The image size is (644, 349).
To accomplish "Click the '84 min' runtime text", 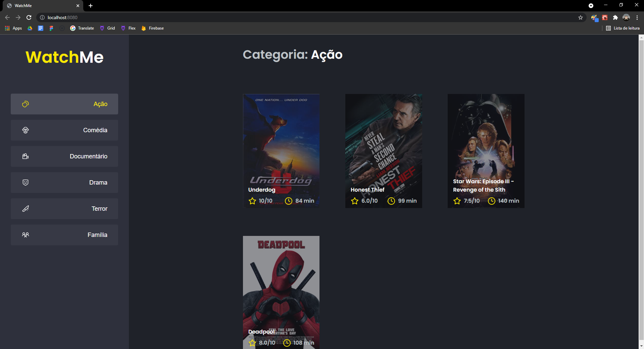I will coord(305,201).
